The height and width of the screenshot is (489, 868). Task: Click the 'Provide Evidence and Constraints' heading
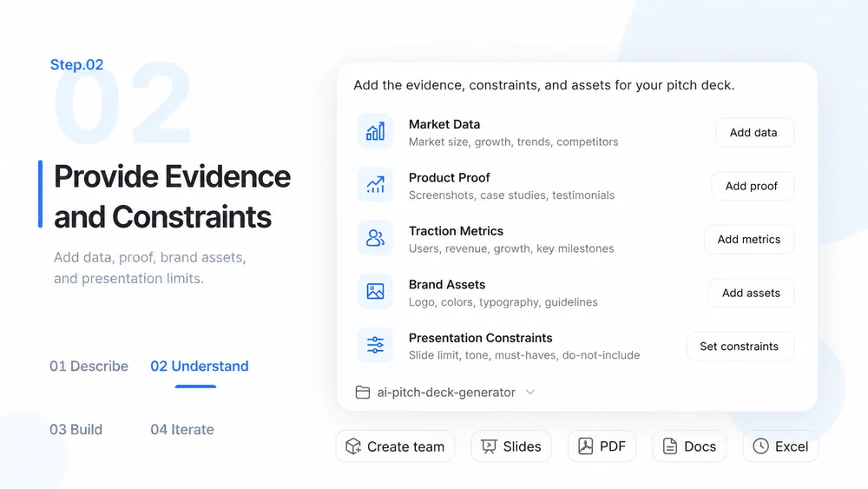[x=172, y=196]
